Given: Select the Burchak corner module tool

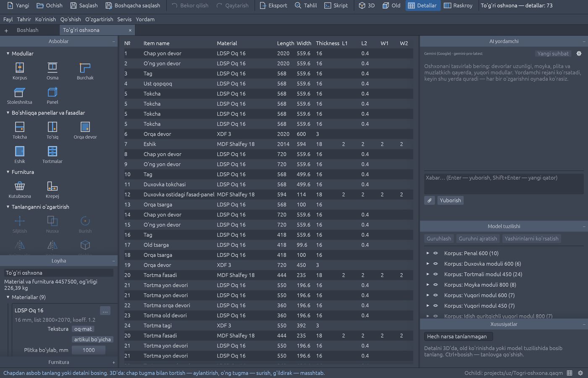Looking at the screenshot, I should pyautogui.click(x=85, y=71).
